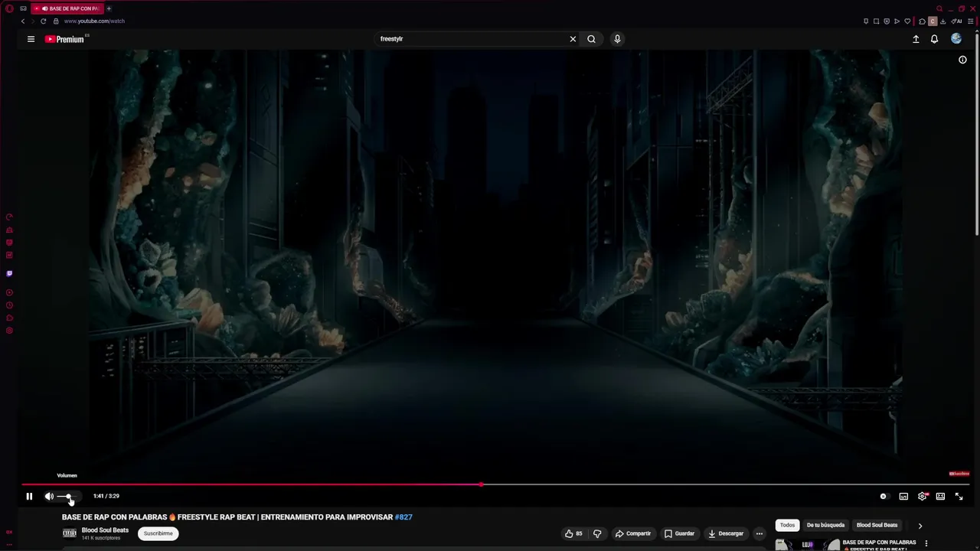Reload the current page
The height and width of the screenshot is (551, 980).
click(x=43, y=21)
